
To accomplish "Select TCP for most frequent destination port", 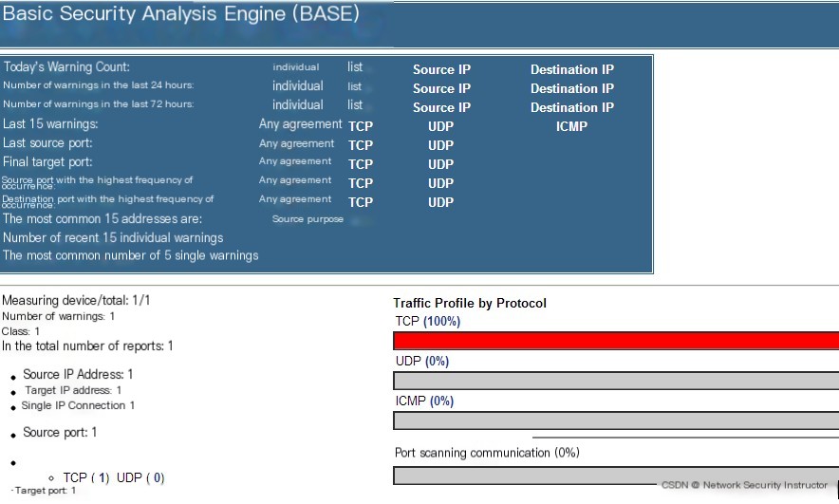I will click(361, 202).
